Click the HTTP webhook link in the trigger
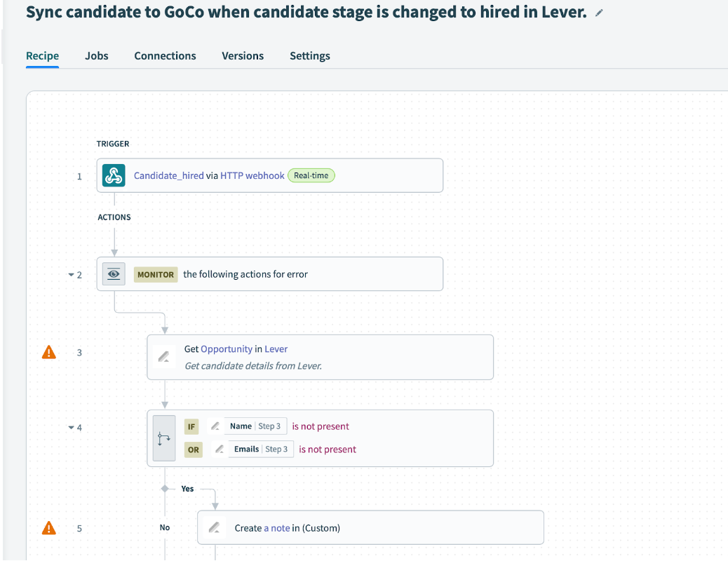 click(x=252, y=175)
